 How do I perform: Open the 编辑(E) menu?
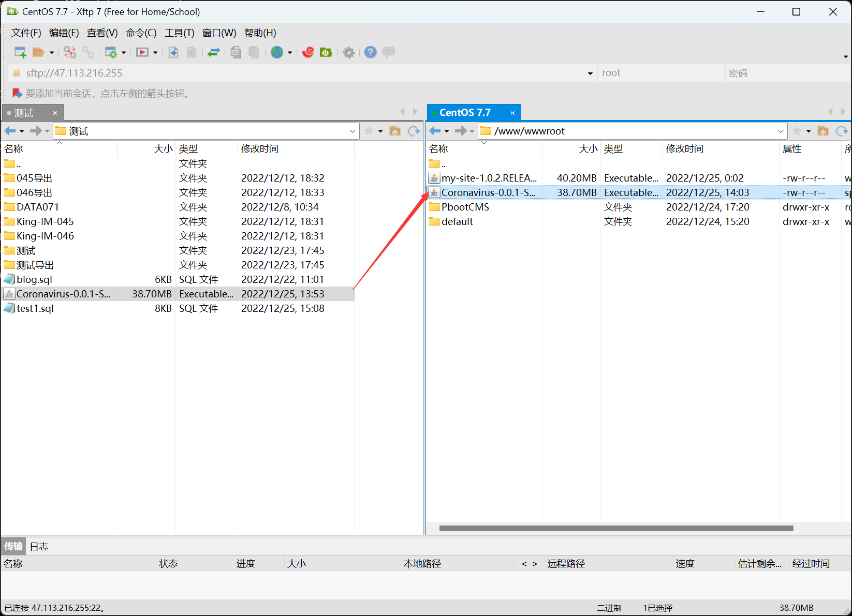[x=64, y=33]
